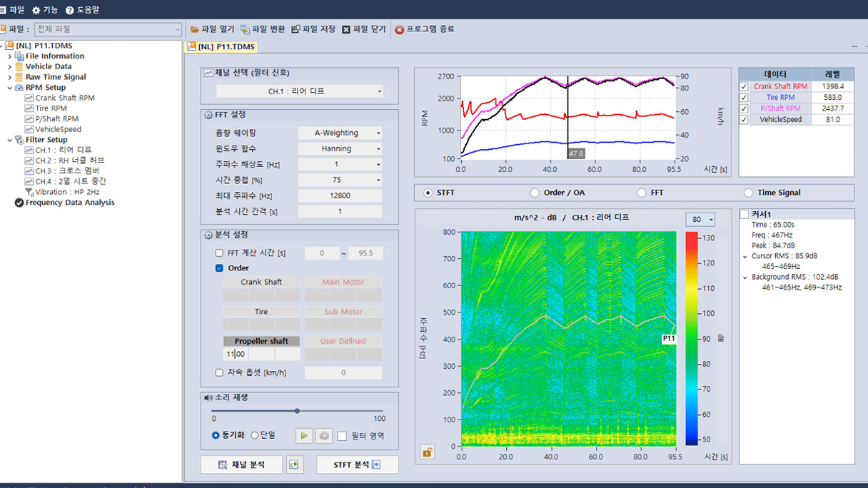The width and height of the screenshot is (868, 488).
Task: Open the 시간 중첩 dropdown showing 75
Action: coord(340,180)
